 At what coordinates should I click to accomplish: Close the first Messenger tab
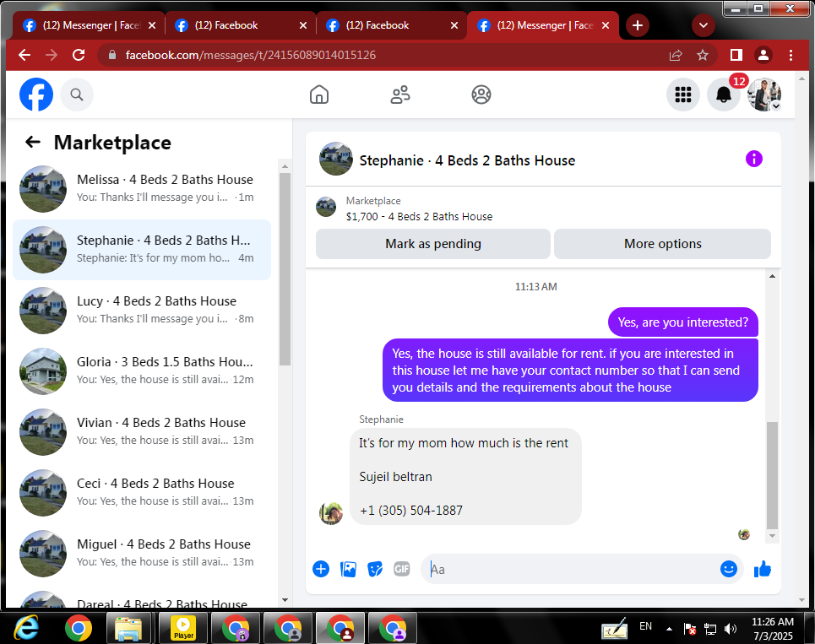(152, 25)
